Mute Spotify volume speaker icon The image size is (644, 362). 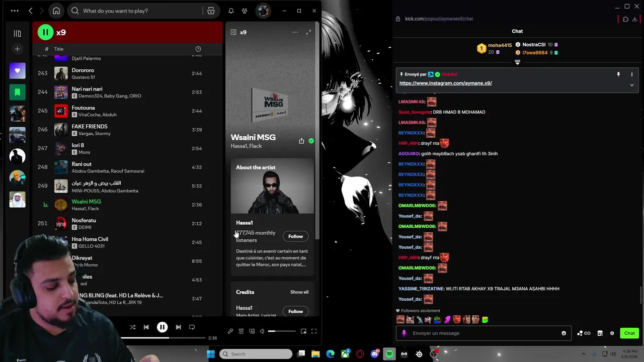(x=262, y=331)
